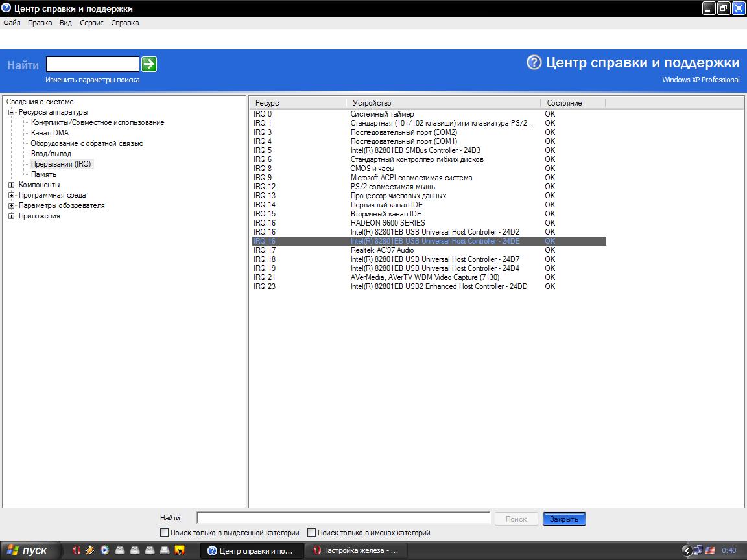Click the Изменить параметры поиска link
747x560 pixels.
click(x=92, y=80)
